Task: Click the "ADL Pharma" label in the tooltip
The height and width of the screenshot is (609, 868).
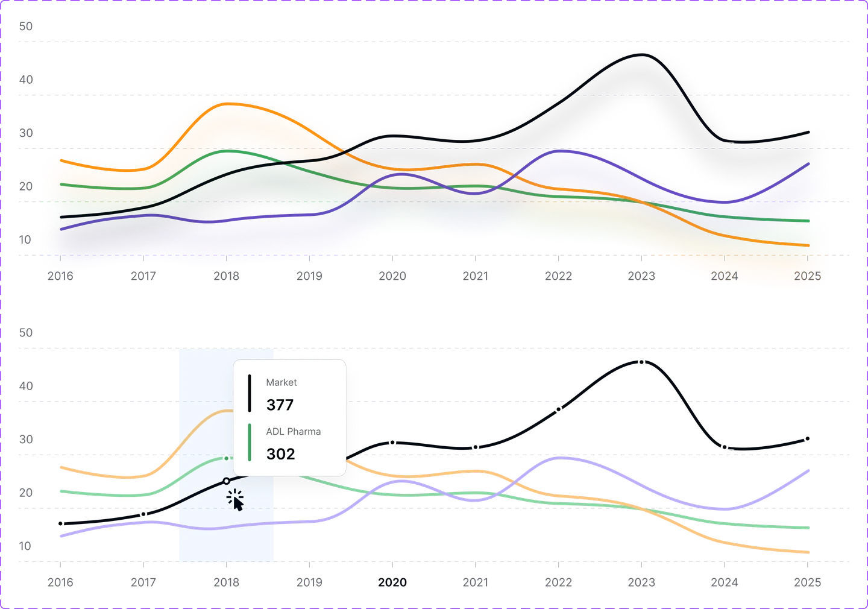Action: pos(294,432)
